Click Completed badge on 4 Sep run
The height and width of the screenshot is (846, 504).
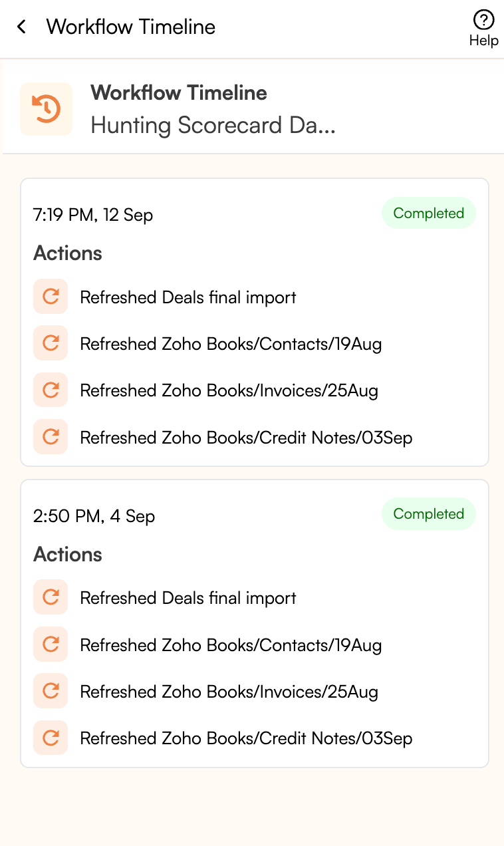point(428,514)
